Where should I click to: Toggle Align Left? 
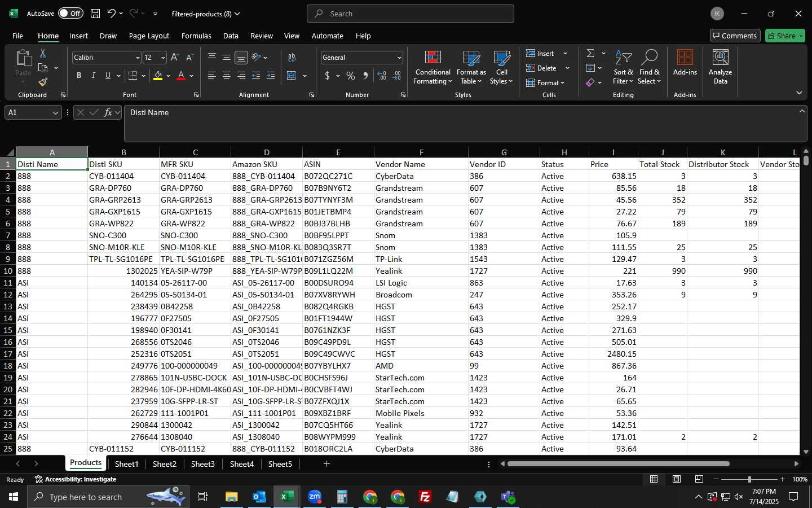(212, 76)
